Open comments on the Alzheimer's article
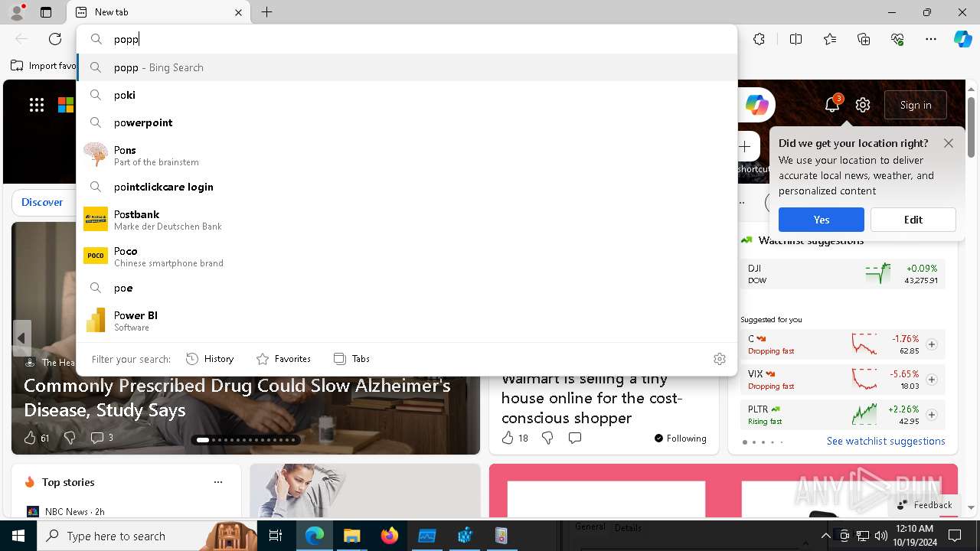The image size is (980, 551). 102,438
